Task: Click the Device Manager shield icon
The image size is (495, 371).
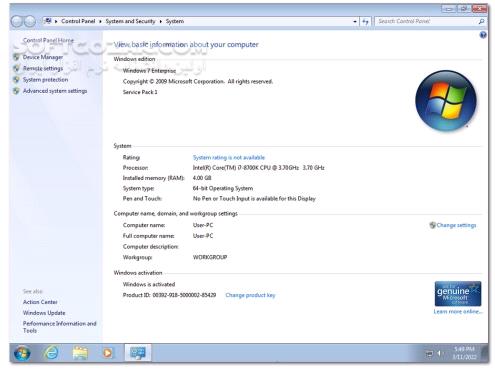Action: (16, 57)
